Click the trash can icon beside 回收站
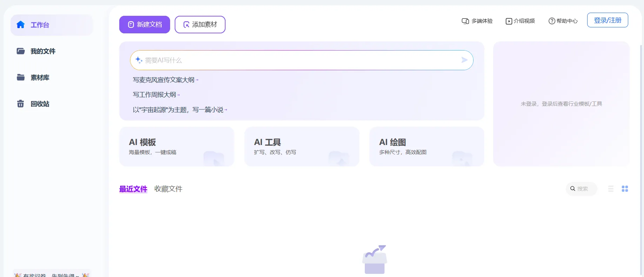 (21, 104)
